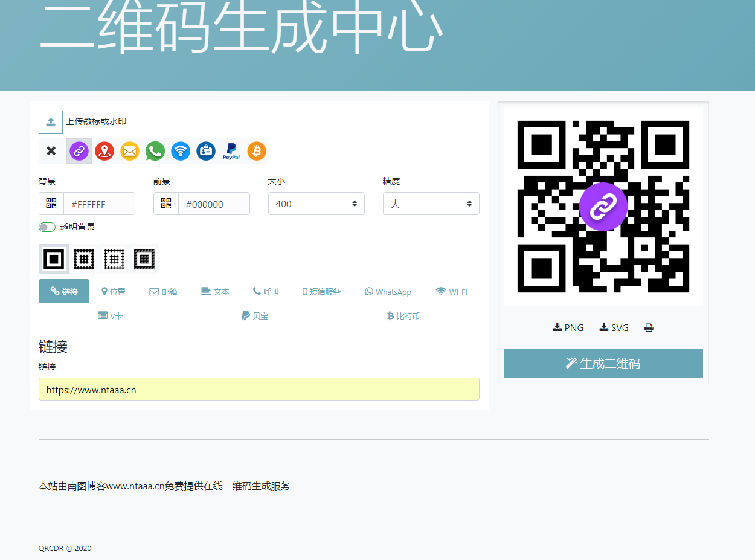
Task: Switch to the 比特币 tab
Action: click(403, 315)
